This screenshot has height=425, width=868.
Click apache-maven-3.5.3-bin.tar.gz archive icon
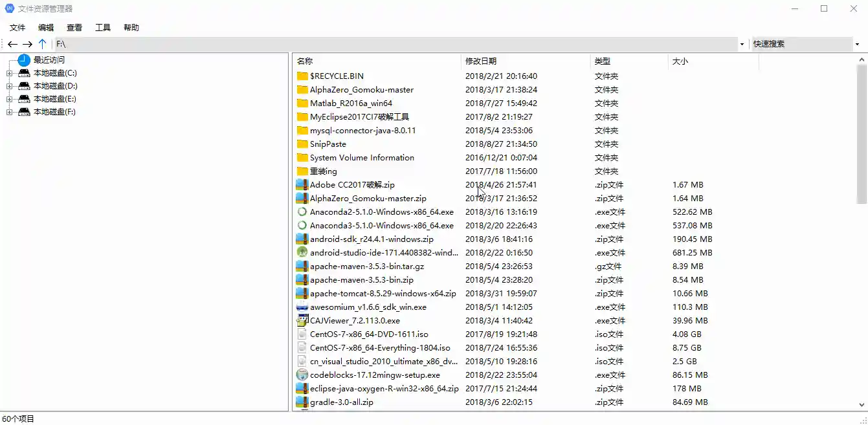point(302,267)
